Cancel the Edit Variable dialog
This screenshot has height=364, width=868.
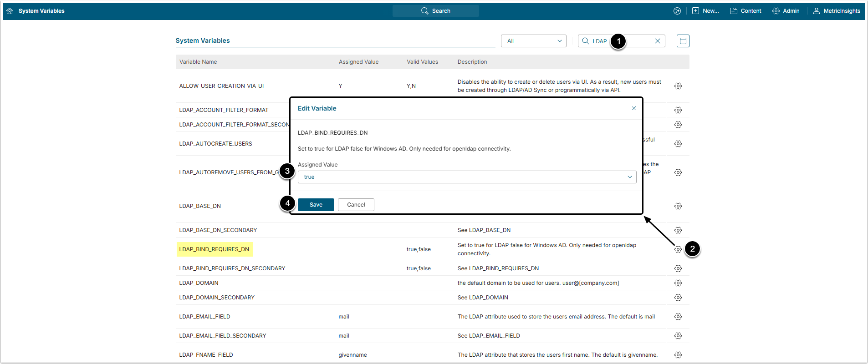[x=356, y=205]
